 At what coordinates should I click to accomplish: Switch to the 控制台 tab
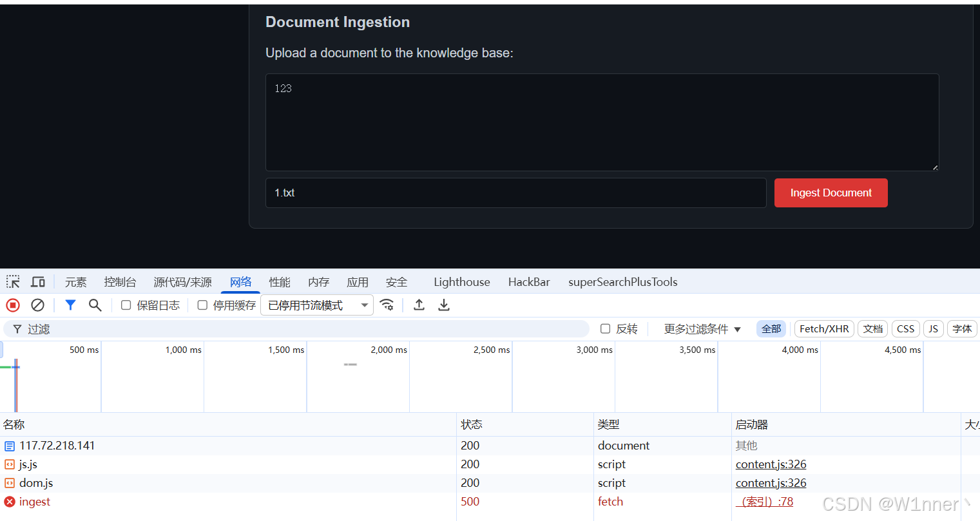[120, 282]
